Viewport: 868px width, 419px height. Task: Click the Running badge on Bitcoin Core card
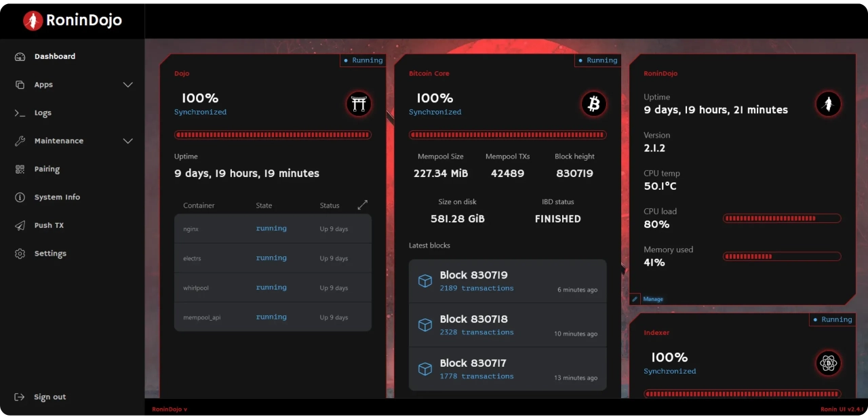pos(597,60)
